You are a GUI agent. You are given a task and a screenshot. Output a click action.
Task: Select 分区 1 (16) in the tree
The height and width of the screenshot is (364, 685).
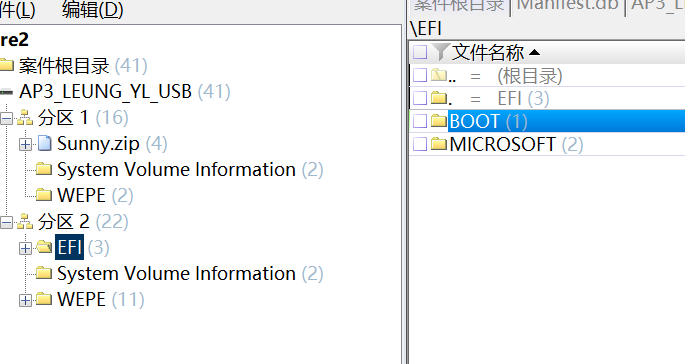tap(83, 118)
